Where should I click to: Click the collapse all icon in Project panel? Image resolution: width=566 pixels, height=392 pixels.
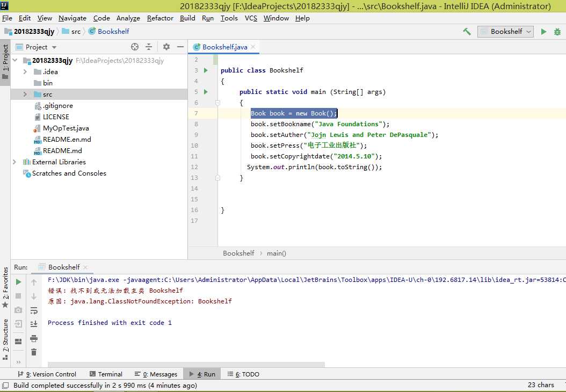[x=149, y=47]
